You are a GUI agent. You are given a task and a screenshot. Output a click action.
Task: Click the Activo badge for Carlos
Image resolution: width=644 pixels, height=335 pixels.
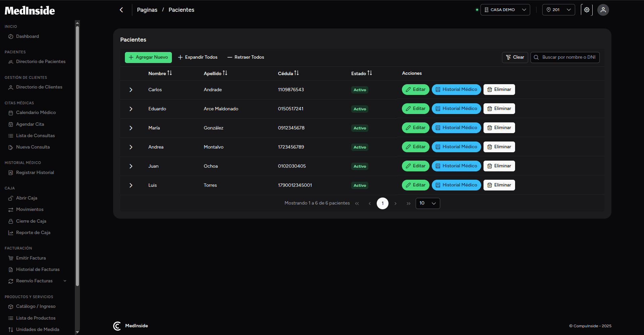[360, 90]
